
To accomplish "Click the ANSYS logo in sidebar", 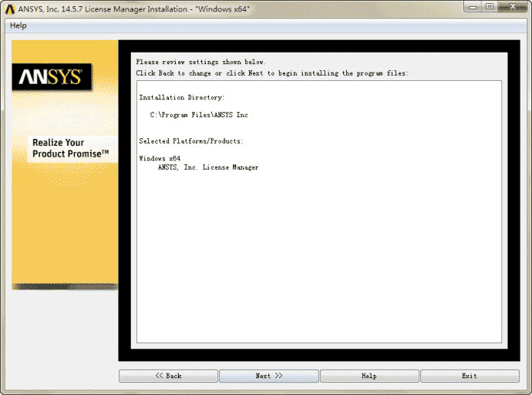I will coord(52,77).
